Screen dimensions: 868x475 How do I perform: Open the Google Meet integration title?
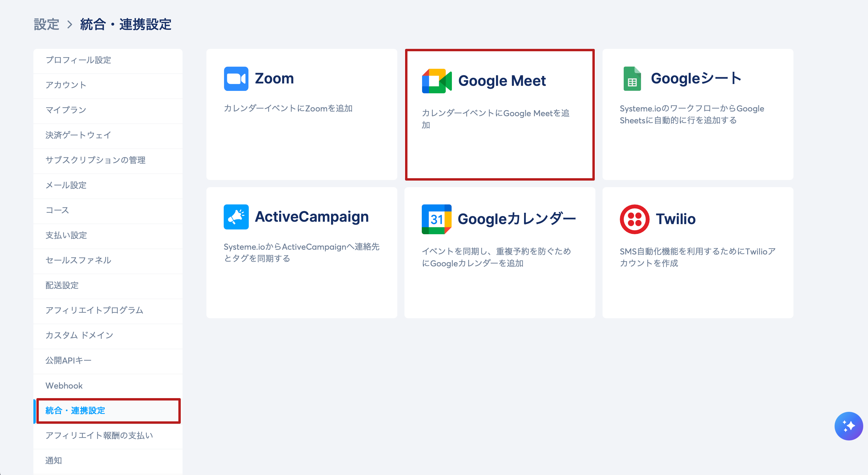(x=502, y=81)
